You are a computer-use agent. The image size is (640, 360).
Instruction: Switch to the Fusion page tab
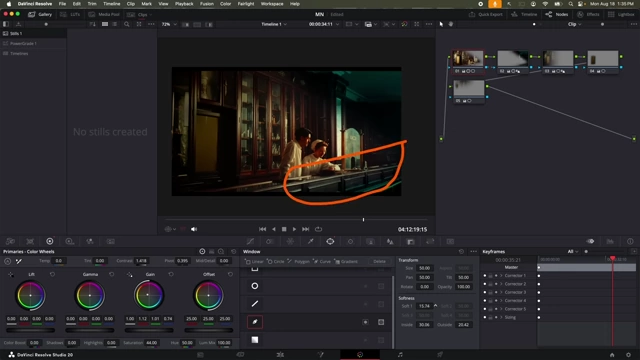(320, 355)
